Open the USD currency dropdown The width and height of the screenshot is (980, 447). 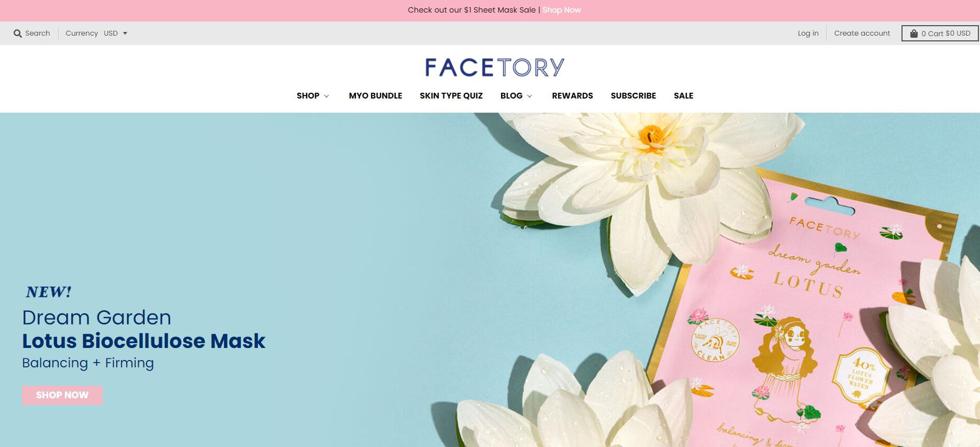pos(116,33)
